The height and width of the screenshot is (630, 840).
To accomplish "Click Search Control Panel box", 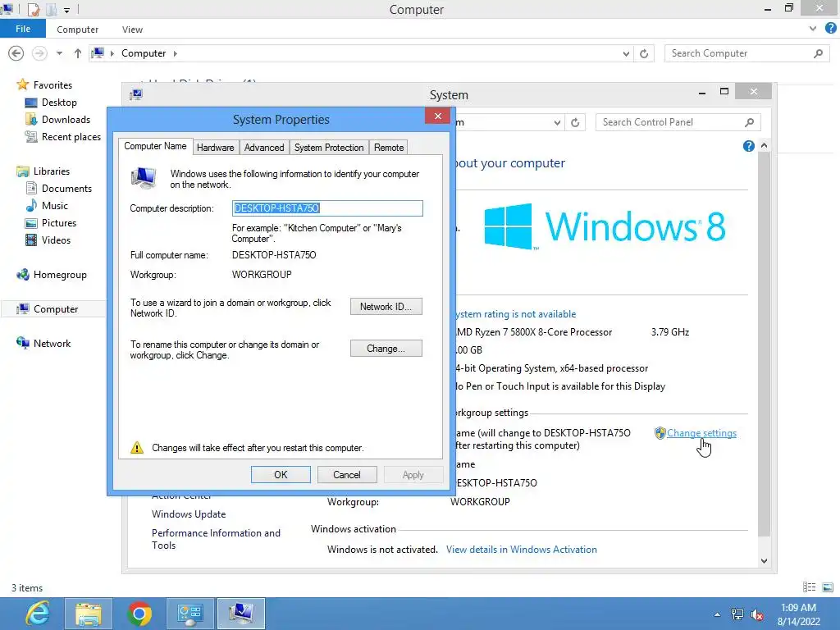I will [678, 123].
